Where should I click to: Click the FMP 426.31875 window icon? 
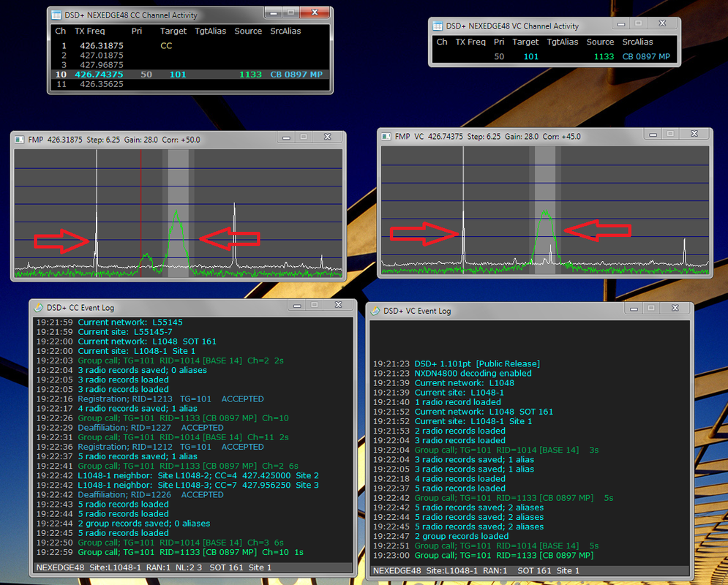pos(20,140)
